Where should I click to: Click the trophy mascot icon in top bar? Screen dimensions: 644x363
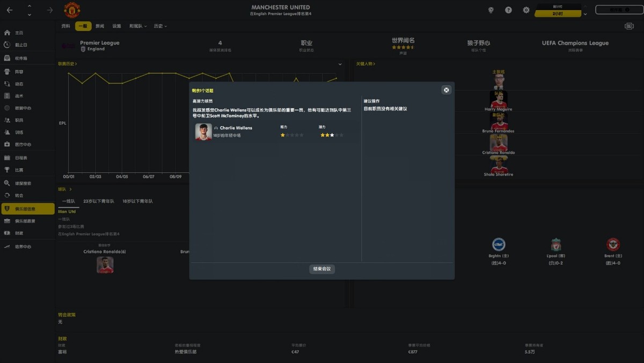tap(491, 10)
